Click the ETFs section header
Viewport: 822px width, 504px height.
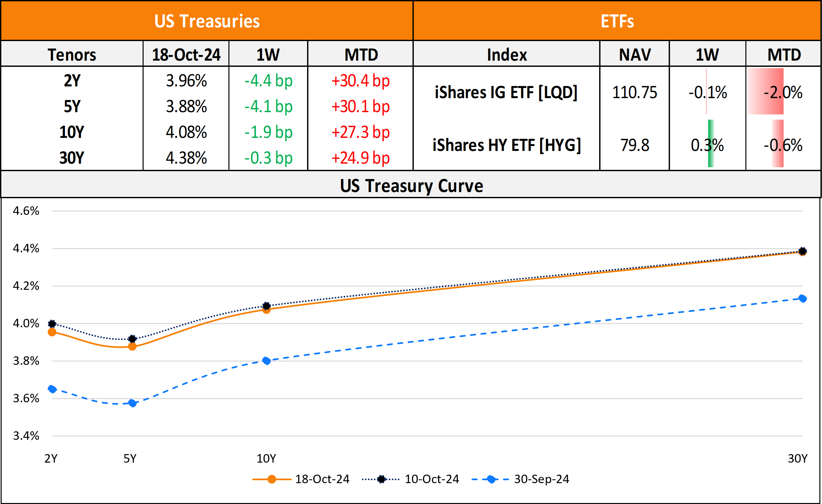tap(617, 21)
